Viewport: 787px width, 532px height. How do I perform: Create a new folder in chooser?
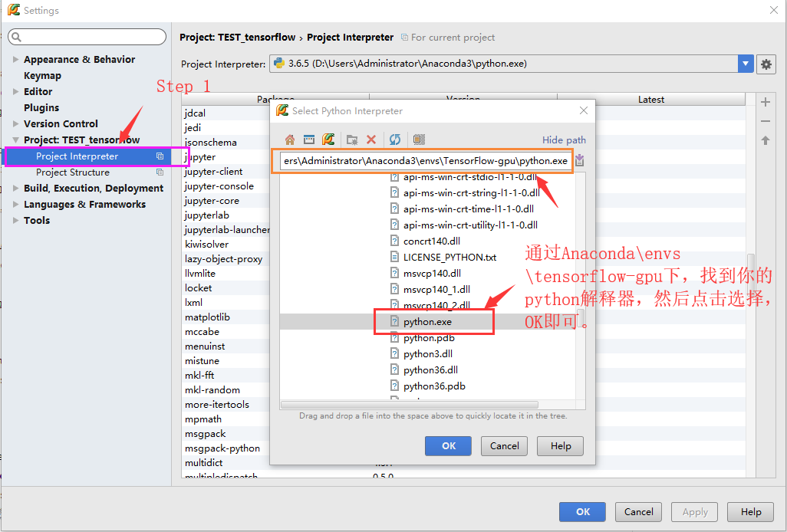point(352,140)
